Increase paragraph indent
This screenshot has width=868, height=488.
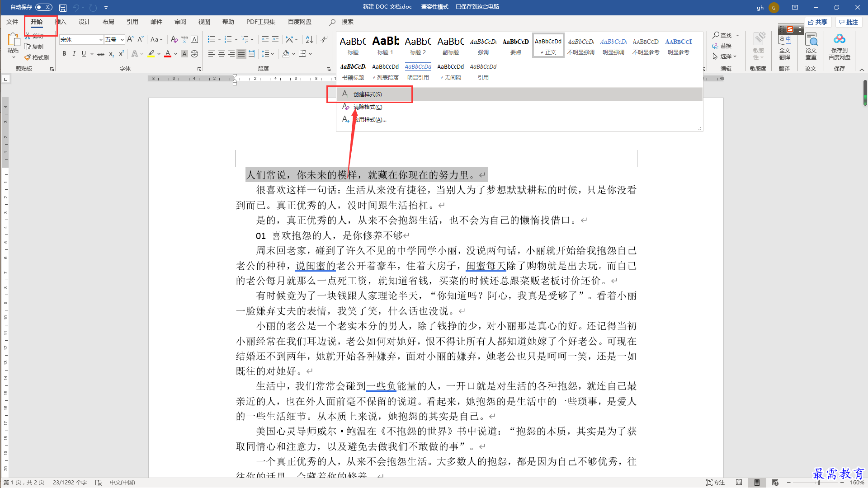275,39
